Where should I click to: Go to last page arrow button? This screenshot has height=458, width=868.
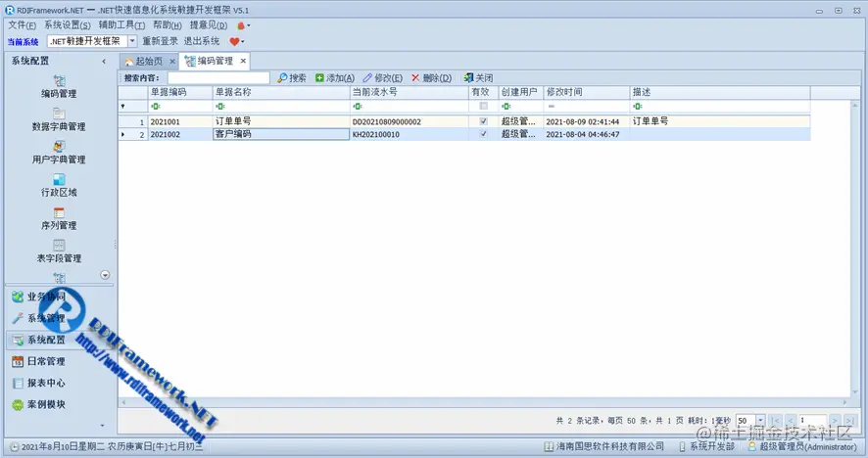[850, 421]
